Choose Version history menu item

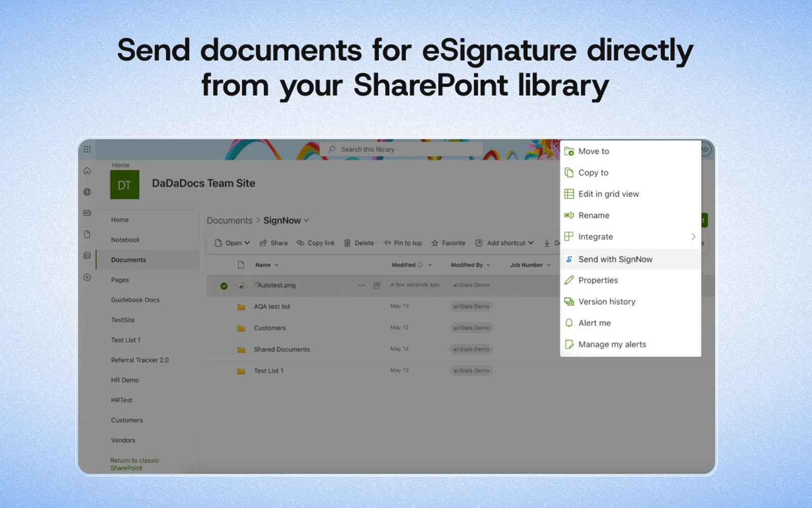(630, 302)
